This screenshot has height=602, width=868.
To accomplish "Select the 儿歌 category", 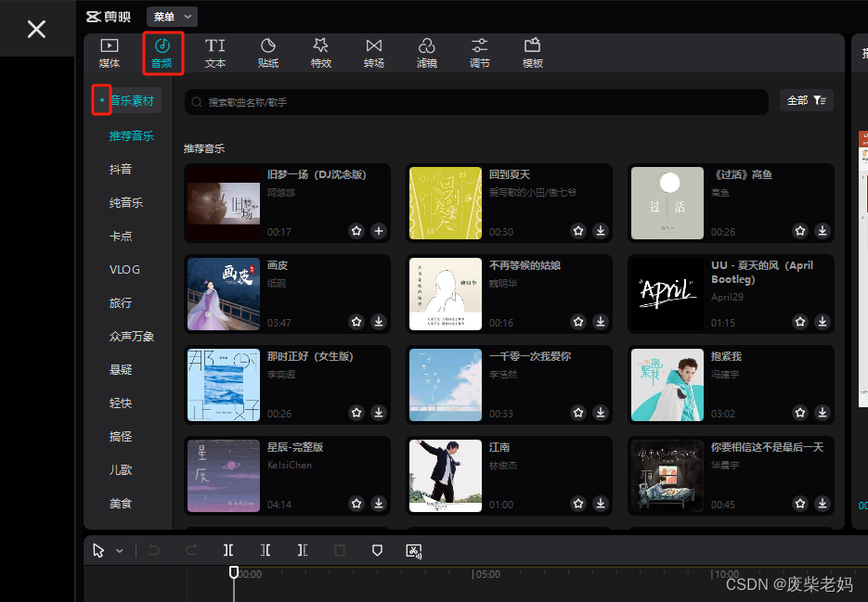I will click(121, 469).
